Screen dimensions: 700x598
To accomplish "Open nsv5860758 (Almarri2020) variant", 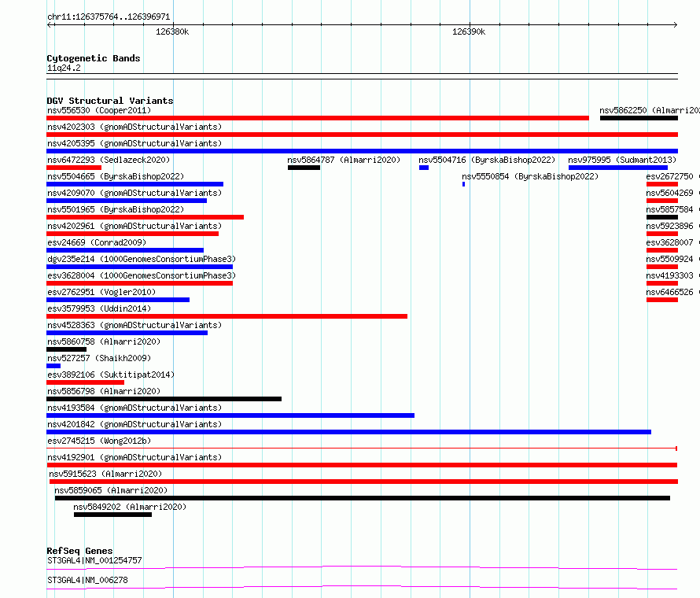I will pos(104,341).
